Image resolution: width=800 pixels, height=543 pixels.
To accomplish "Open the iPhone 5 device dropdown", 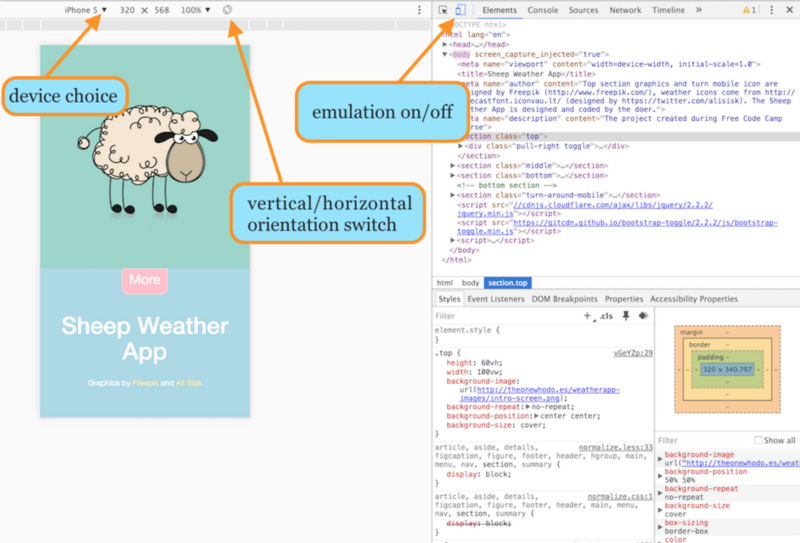I will pyautogui.click(x=86, y=10).
